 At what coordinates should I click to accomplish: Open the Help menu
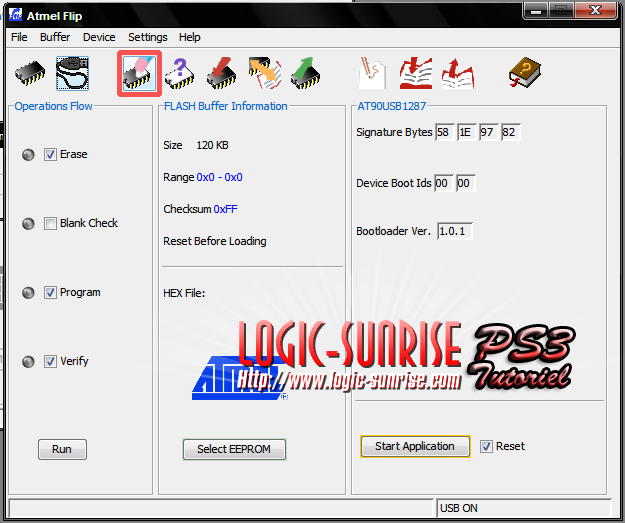click(189, 37)
